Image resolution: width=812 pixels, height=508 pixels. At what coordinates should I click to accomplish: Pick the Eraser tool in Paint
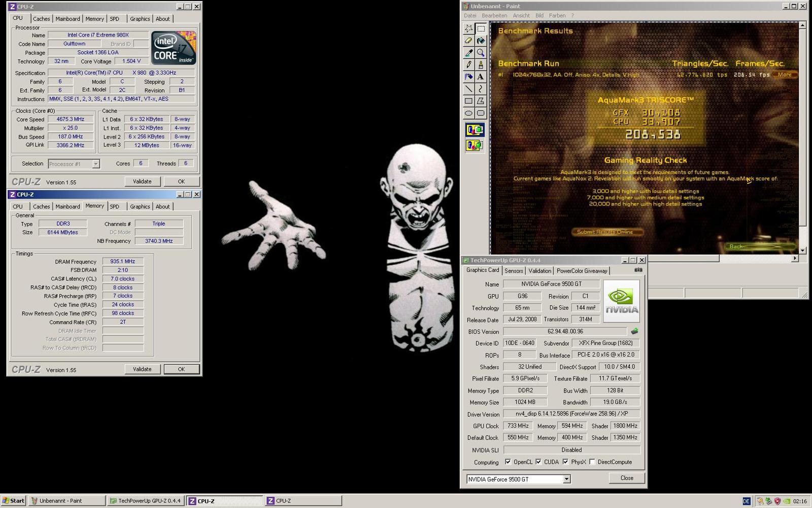[468, 41]
